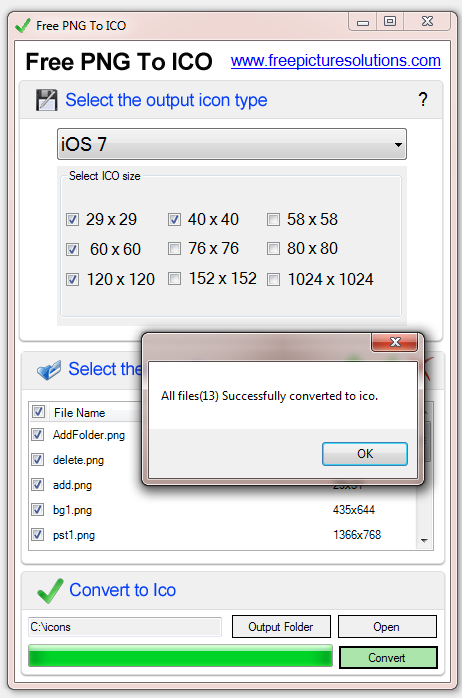Uncheck the 120 x 120 size checkbox
The width and height of the screenshot is (462, 698).
pyautogui.click(x=72, y=280)
